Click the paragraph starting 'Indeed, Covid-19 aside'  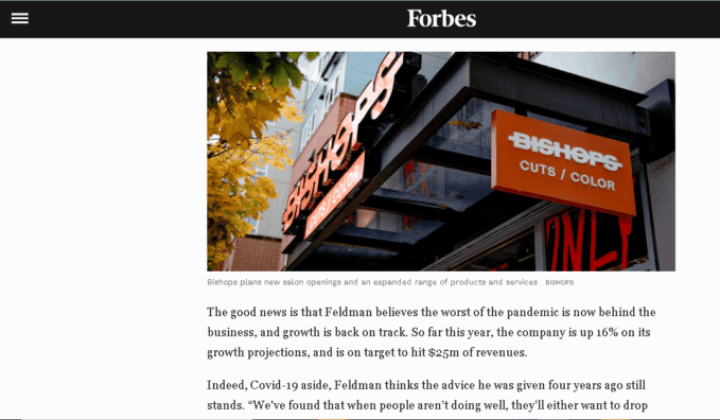(x=427, y=395)
